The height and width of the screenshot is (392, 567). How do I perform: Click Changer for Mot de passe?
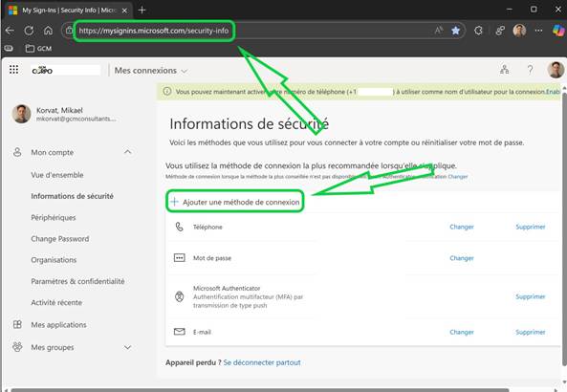coord(462,258)
